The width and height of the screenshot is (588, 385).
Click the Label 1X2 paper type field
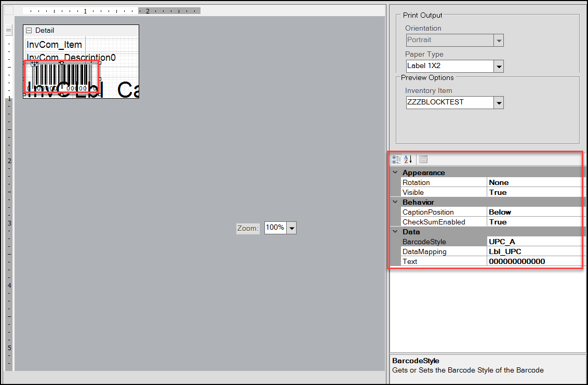click(x=450, y=66)
